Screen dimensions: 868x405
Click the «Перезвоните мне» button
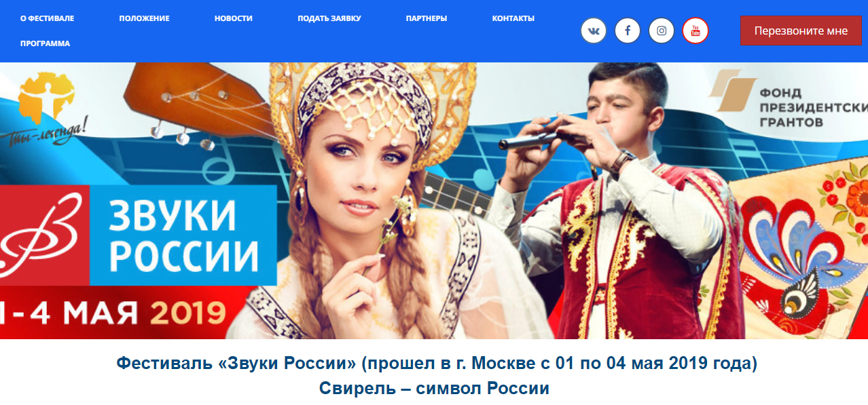click(801, 31)
